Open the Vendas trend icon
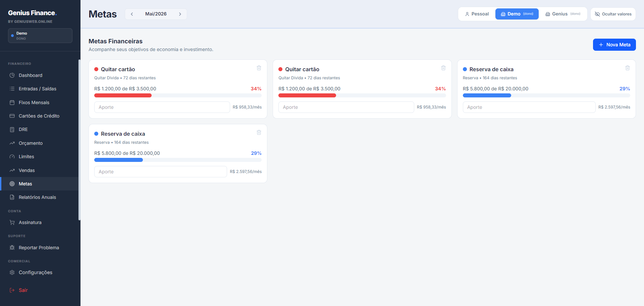The height and width of the screenshot is (306, 644). pyautogui.click(x=12, y=170)
